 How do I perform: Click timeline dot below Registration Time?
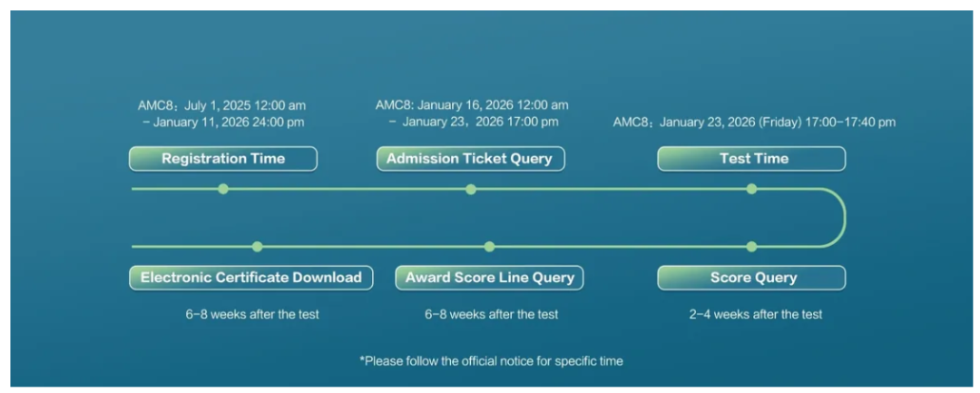[223, 189]
